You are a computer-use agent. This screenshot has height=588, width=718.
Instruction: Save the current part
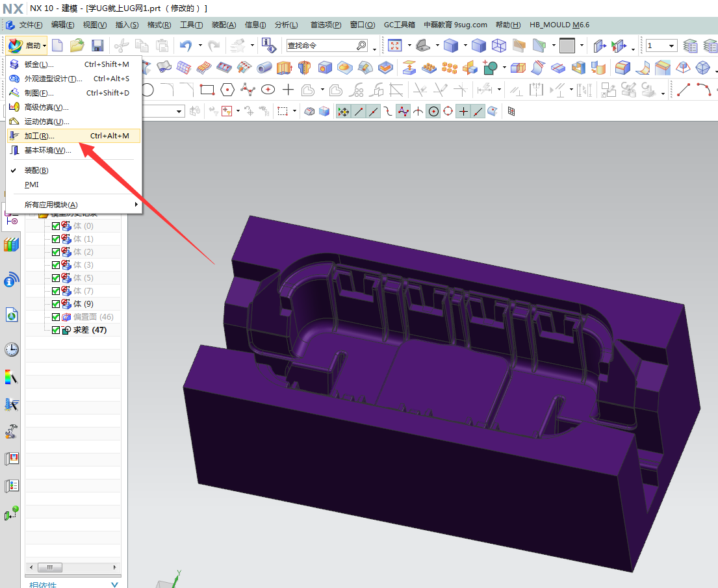point(98,45)
